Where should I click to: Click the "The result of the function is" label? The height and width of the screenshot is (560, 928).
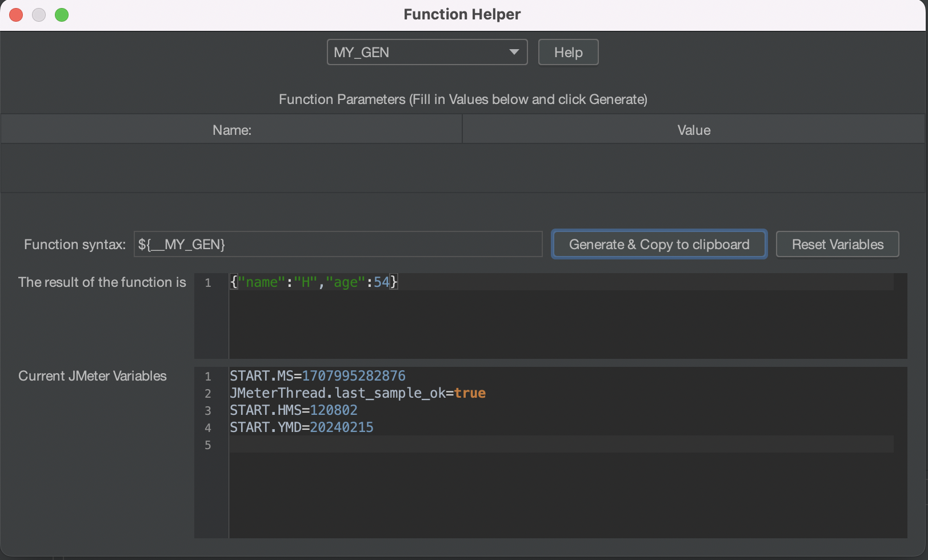[102, 282]
